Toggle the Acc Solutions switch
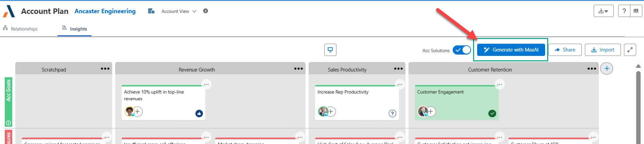 coord(462,50)
